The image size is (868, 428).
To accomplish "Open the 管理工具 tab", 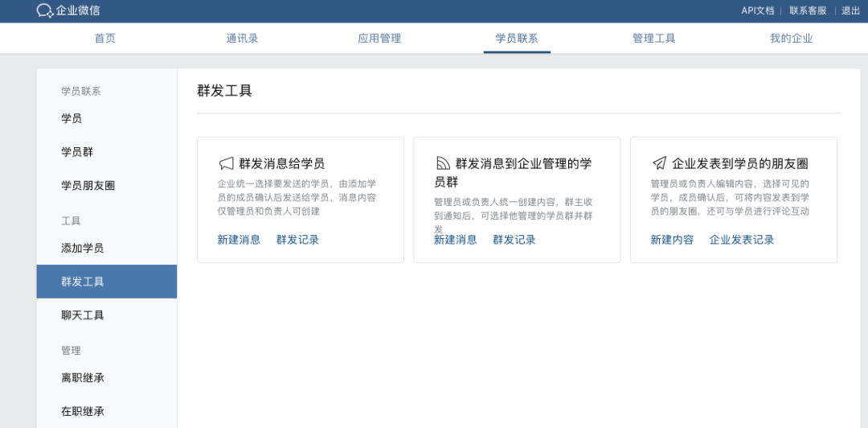I will coord(653,39).
